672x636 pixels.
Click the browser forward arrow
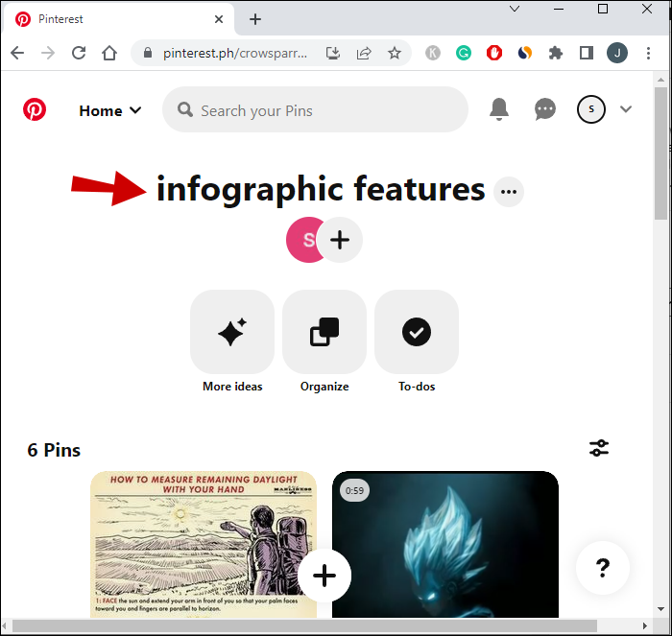click(48, 53)
